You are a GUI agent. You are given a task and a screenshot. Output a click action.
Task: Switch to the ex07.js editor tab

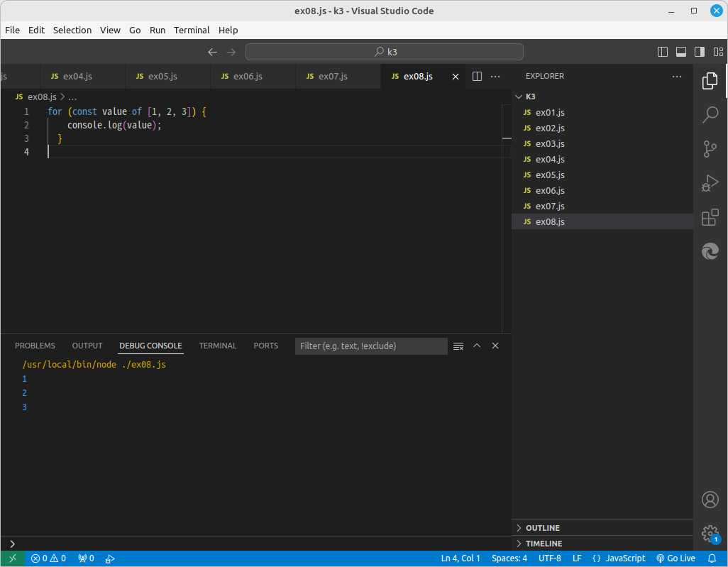pyautogui.click(x=338, y=77)
